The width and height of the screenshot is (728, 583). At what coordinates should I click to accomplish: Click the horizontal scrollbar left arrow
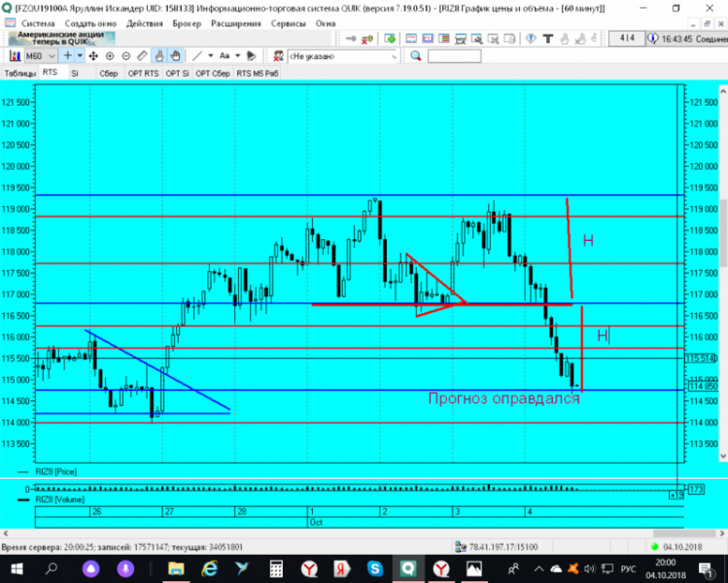[x=6, y=533]
